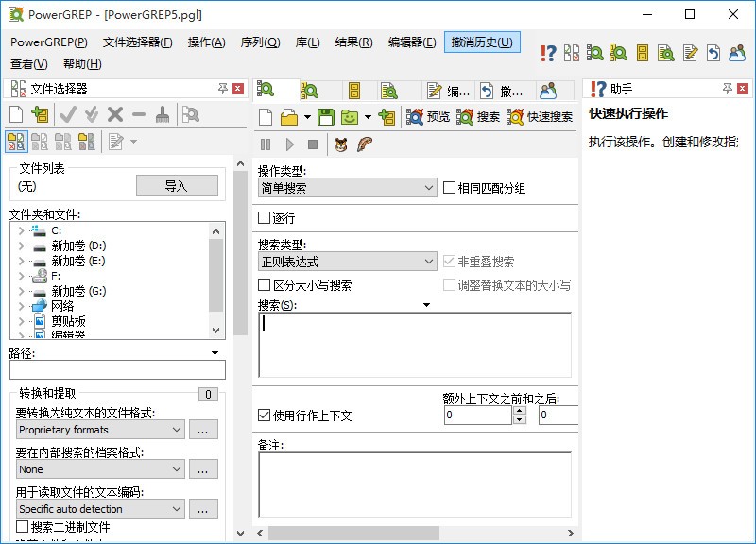
Task: Click the 导入 import button
Action: point(177,186)
